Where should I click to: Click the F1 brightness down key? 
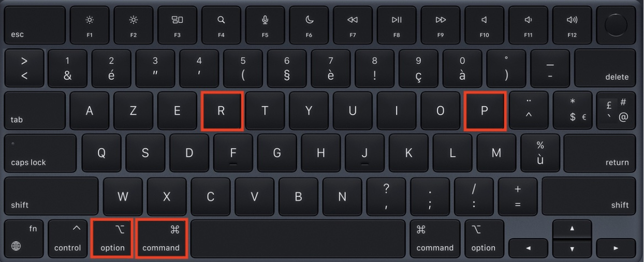(x=90, y=25)
